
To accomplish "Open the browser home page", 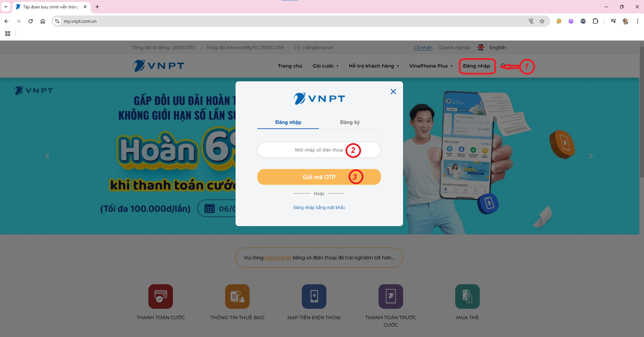I will pyautogui.click(x=43, y=21).
